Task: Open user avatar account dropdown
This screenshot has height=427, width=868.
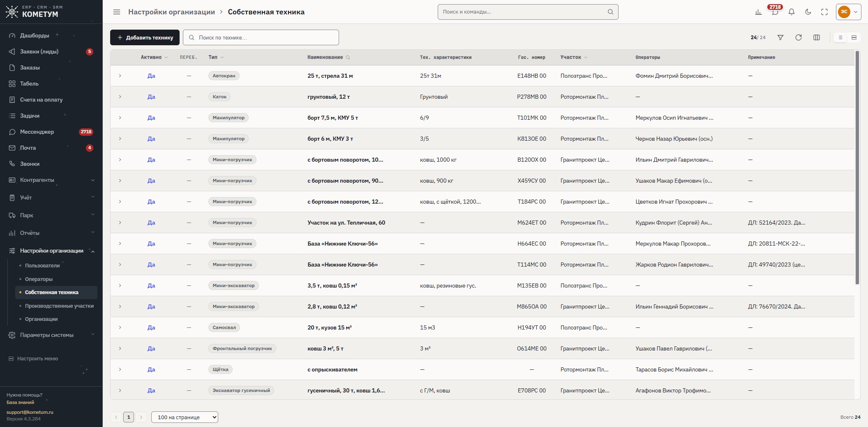Action: tap(848, 12)
